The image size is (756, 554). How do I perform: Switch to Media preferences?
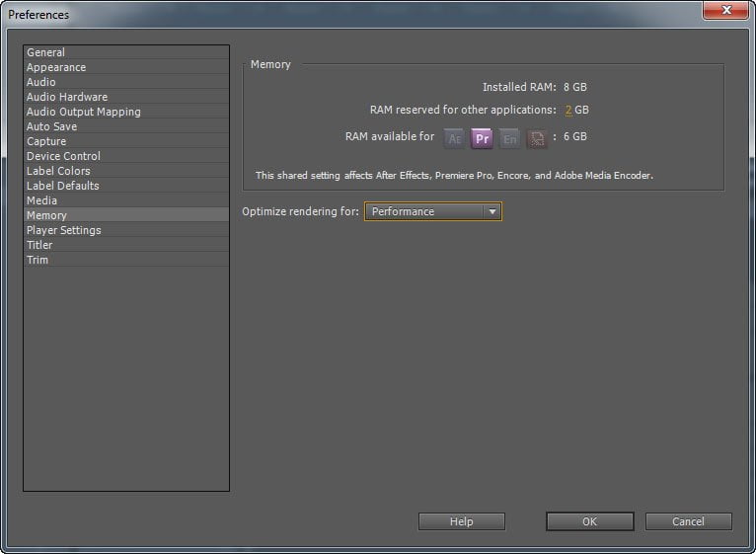coord(126,200)
